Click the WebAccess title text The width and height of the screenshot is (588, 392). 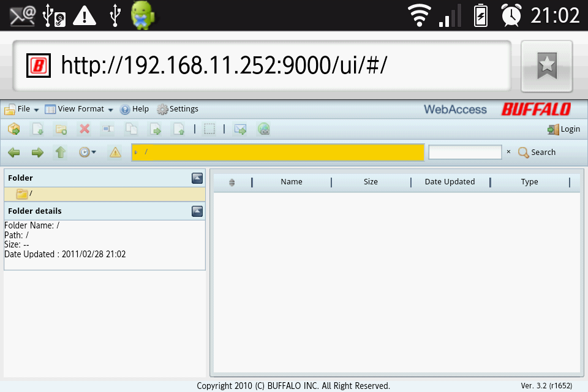[x=455, y=110]
